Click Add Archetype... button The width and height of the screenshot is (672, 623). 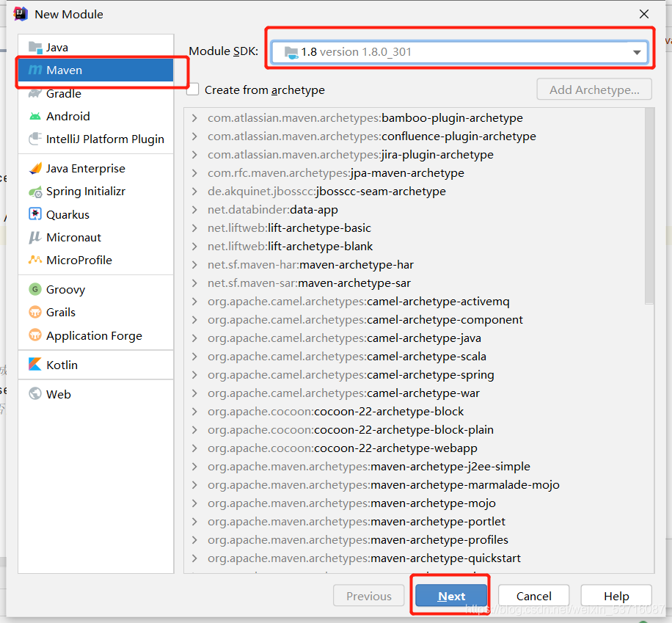(x=594, y=90)
